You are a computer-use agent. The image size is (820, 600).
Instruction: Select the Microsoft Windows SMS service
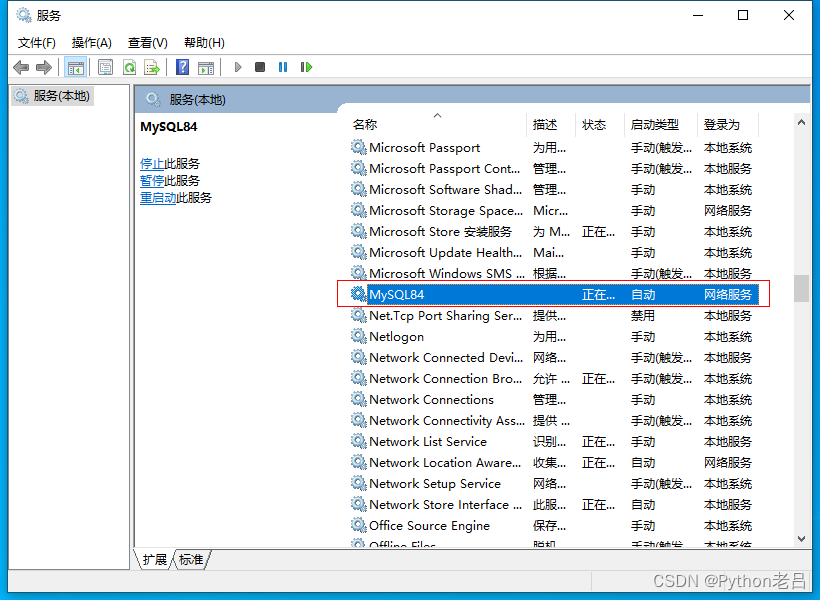tap(554, 273)
